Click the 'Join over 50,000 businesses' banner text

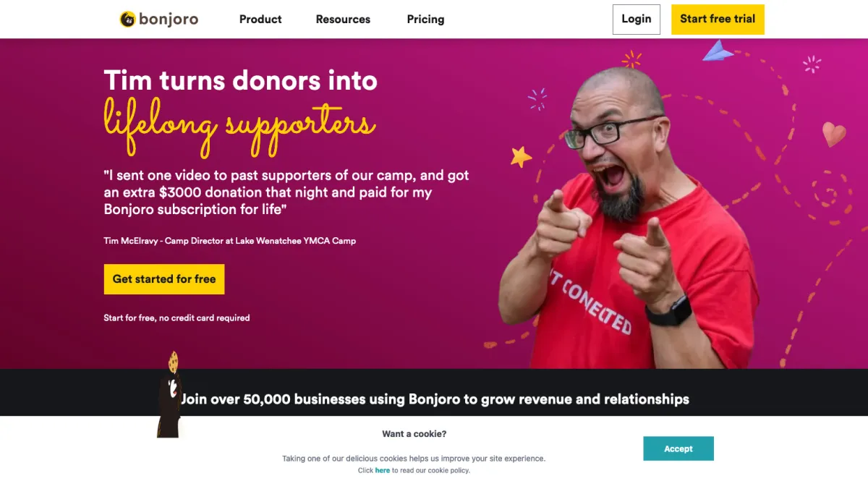[x=435, y=399]
